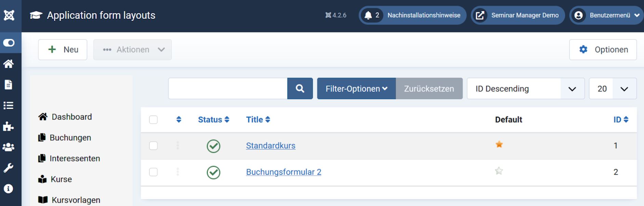Expand the Aktionen dropdown
The image size is (644, 206).
[x=133, y=50]
